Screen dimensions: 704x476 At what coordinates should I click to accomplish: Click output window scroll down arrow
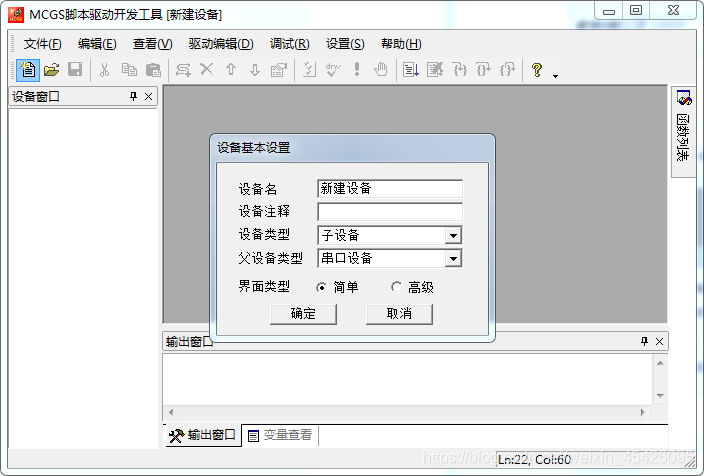(660, 396)
